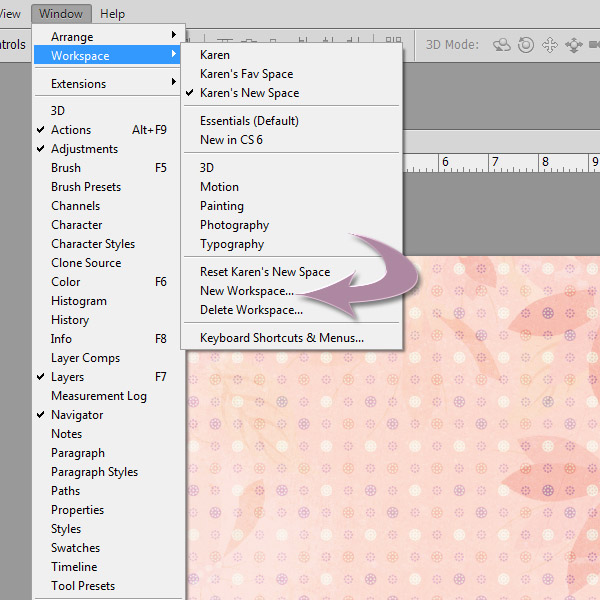Select the Typography workspace
Viewport: 600px width, 600px height.
point(292,244)
